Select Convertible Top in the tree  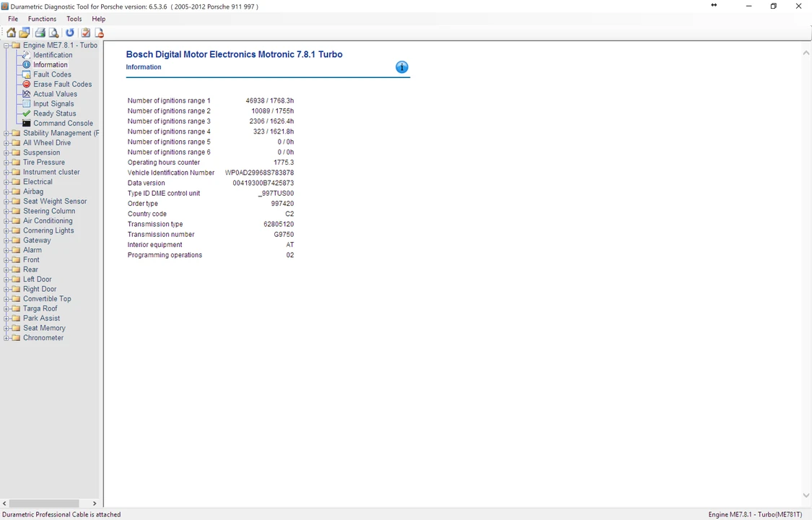tap(47, 299)
